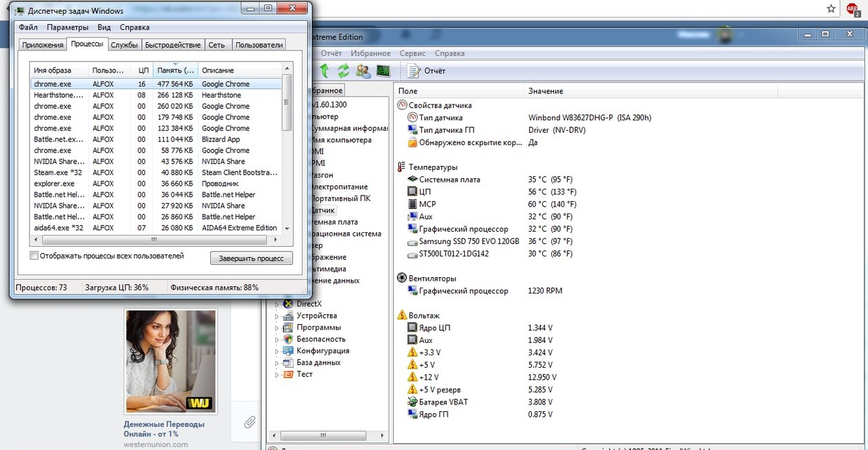Screen dimensions: 868x450
Task: Select the explorer.exe process row
Action: click(156, 183)
